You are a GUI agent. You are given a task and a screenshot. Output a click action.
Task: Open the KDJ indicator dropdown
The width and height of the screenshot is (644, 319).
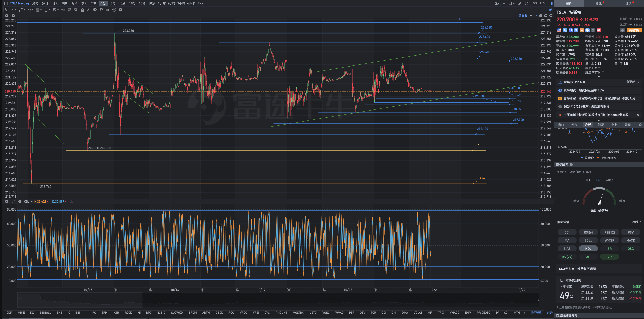(28, 202)
